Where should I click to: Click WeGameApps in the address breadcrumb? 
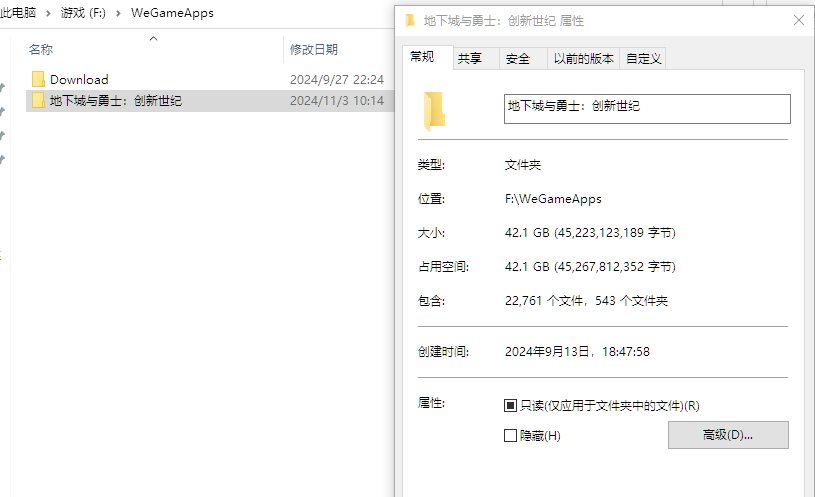click(172, 13)
